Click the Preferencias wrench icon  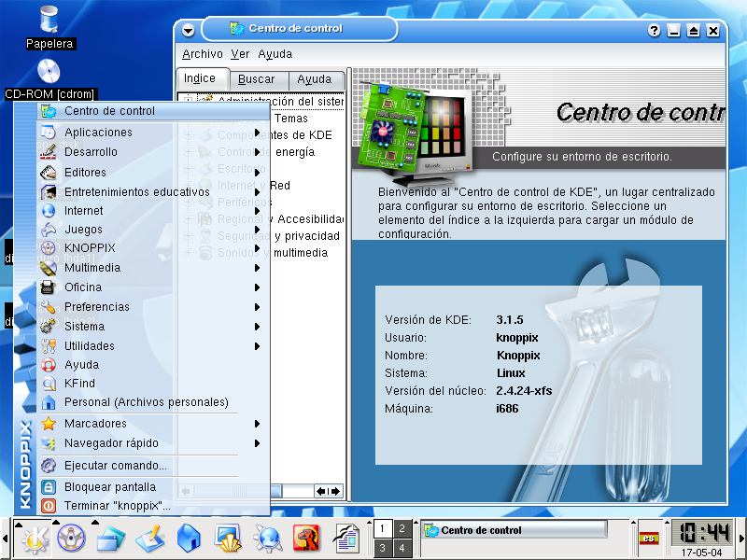[x=49, y=307]
